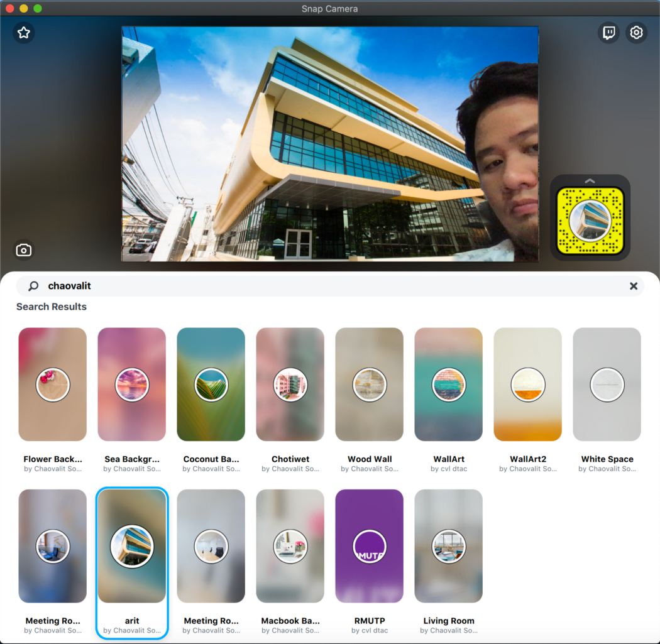Apply the Wood Wall lens
The width and height of the screenshot is (660, 644).
tap(369, 384)
